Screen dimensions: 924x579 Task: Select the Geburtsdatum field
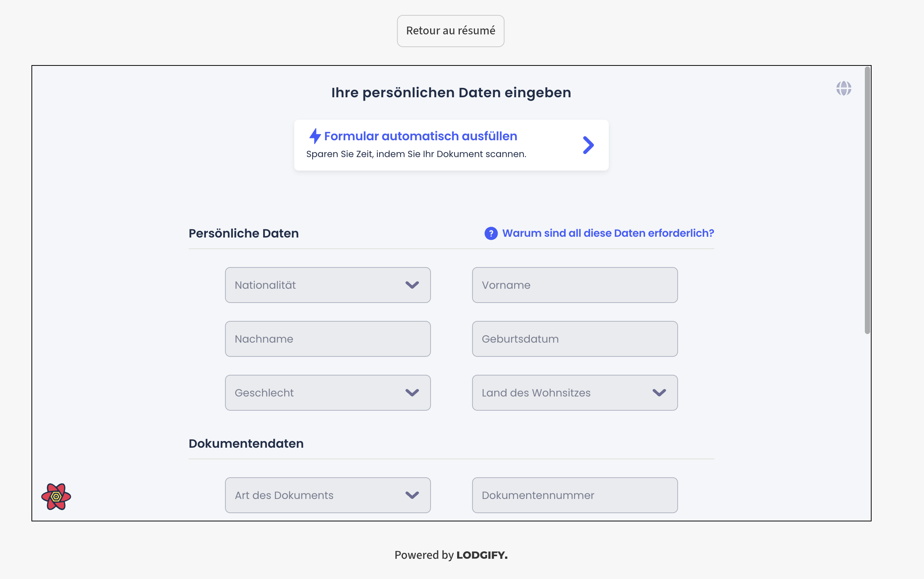click(x=574, y=339)
